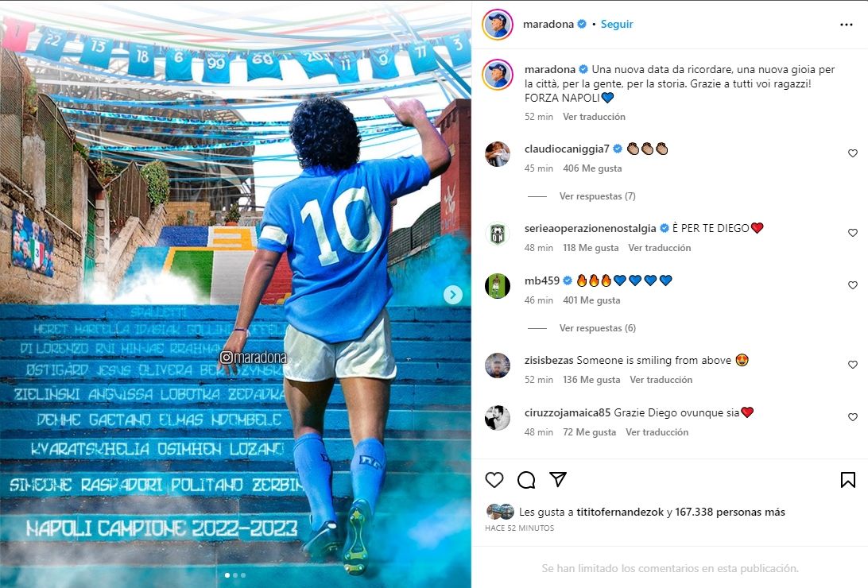This screenshot has height=588, width=868.
Task: Select second carousel dot indicator
Action: [235, 575]
